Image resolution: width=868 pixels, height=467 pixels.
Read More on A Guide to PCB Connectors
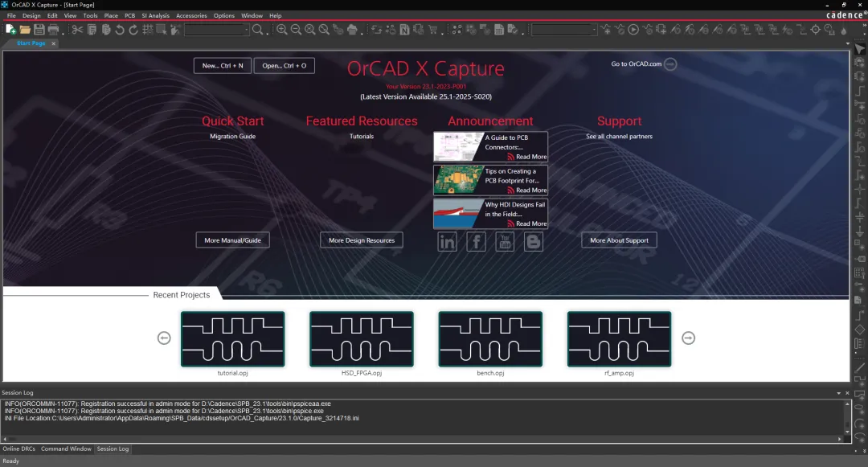[x=527, y=157]
